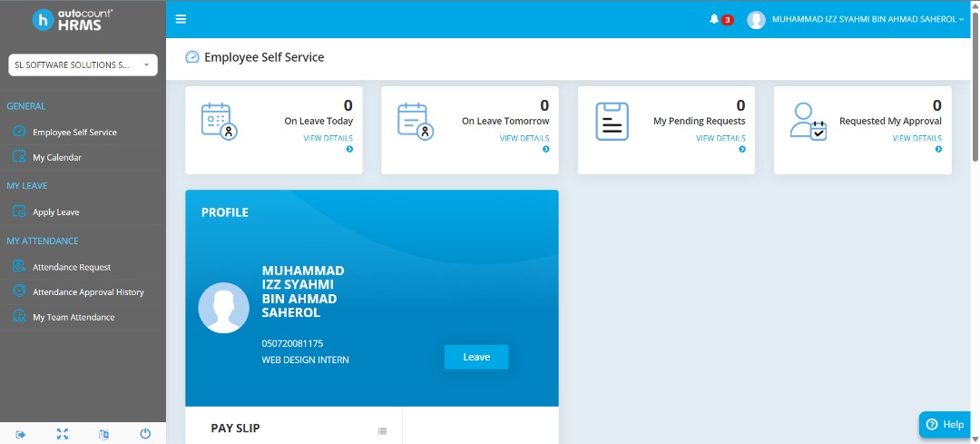
Task: Click the Attendance Approval History icon
Action: pos(19,292)
